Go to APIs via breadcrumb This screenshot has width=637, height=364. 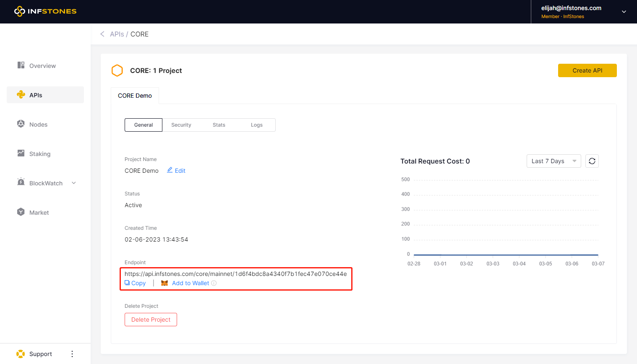click(117, 34)
